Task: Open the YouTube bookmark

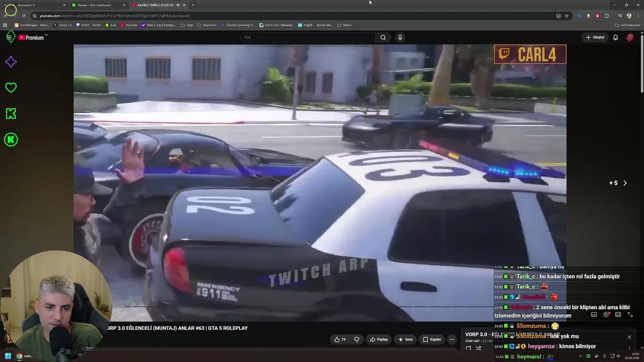Action: pos(129,25)
